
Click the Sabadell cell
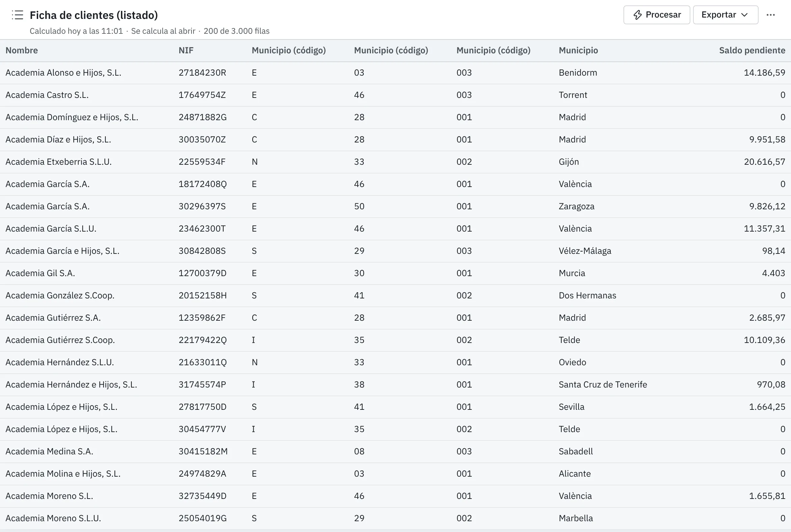pyautogui.click(x=576, y=451)
